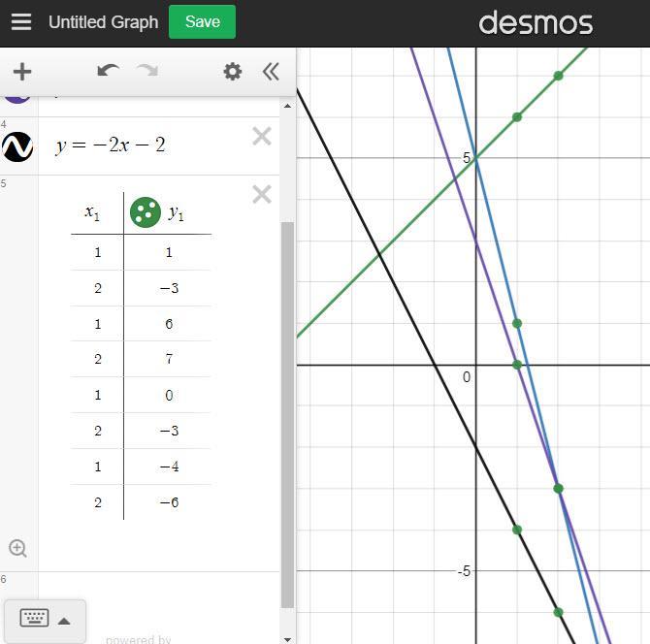Select table cell with value −4
Viewport: 650px width, 644px height.
pos(168,467)
